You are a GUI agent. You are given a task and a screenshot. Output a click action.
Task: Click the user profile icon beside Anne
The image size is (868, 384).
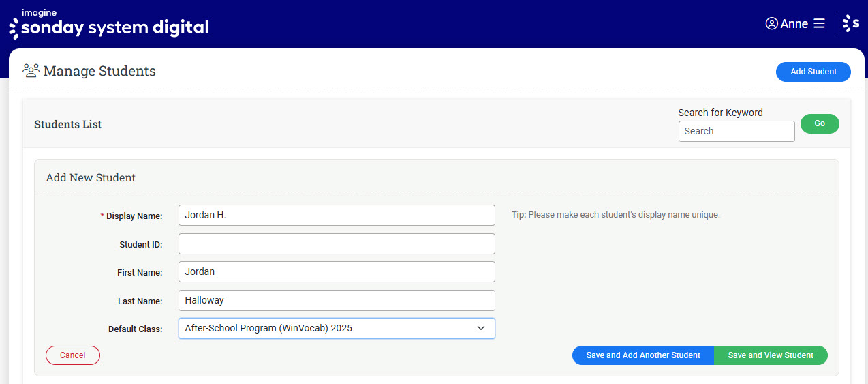coord(771,24)
